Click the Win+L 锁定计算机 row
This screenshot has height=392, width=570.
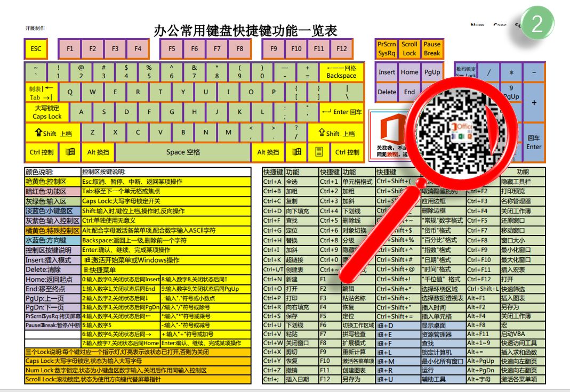(421, 352)
